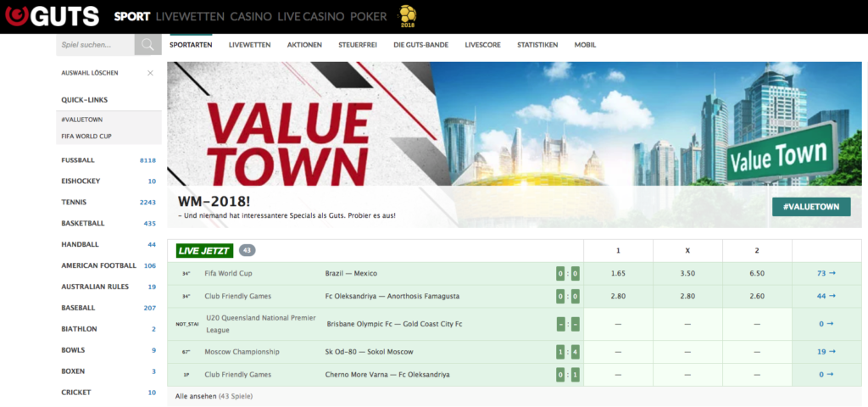Focus the Spiel suchen search field
The width and height of the screenshot is (868, 407).
(x=95, y=45)
